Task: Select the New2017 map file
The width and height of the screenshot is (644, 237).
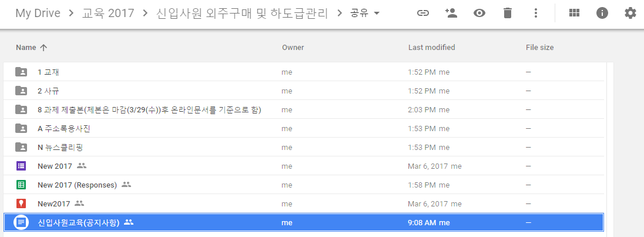Action: coord(53,204)
